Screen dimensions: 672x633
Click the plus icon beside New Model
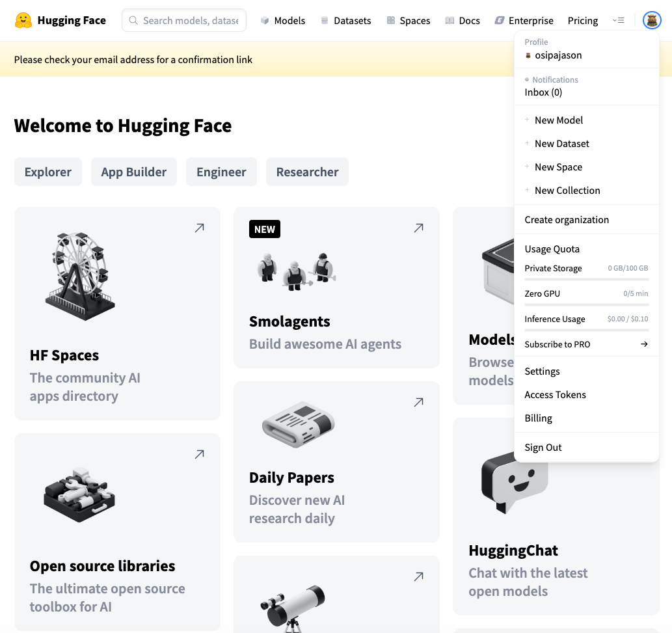point(527,120)
